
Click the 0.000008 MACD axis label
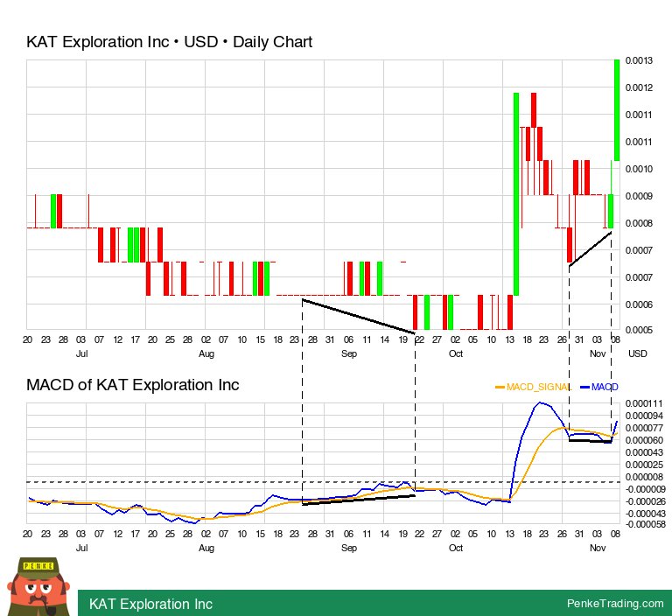click(644, 477)
